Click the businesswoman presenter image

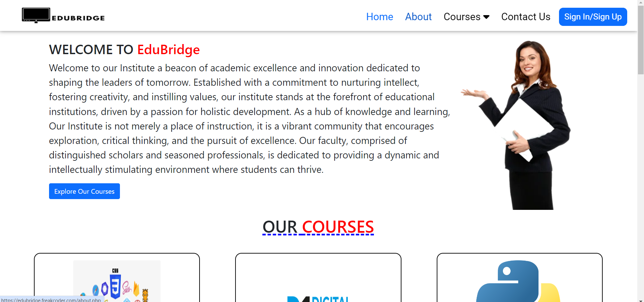tap(524, 124)
